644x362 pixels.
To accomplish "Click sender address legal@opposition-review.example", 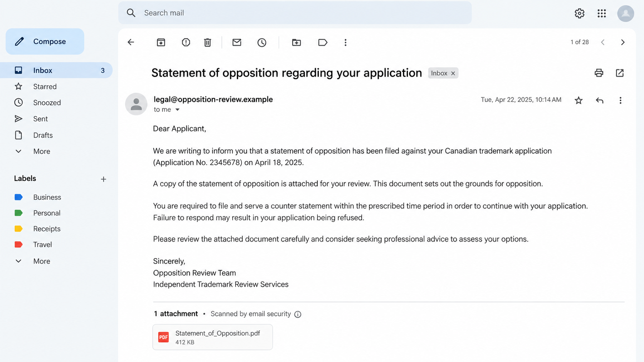I will [x=213, y=99].
